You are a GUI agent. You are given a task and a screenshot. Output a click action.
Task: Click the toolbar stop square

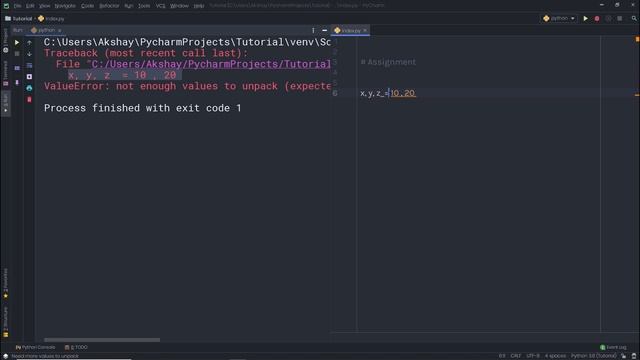(620, 18)
